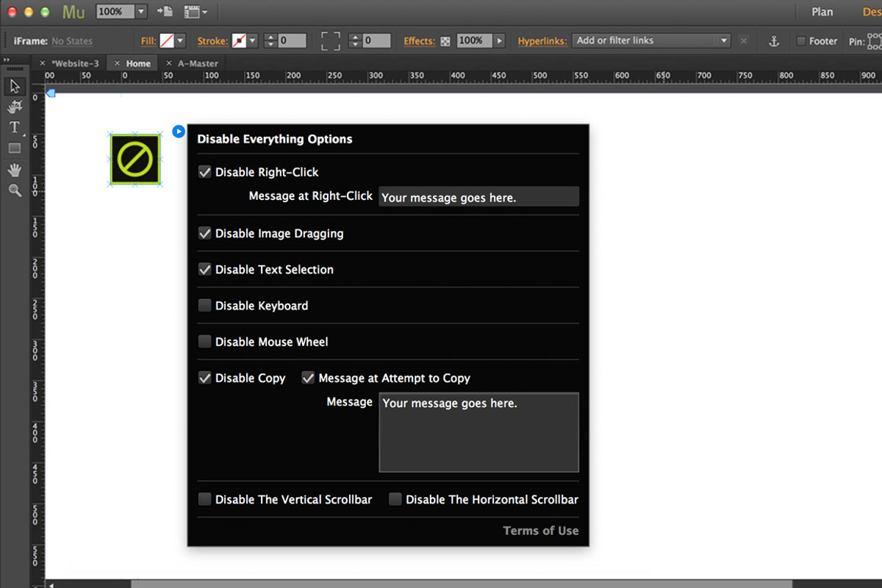Image resolution: width=882 pixels, height=588 pixels.
Task: Click the effects opacity checker icon
Action: (445, 41)
